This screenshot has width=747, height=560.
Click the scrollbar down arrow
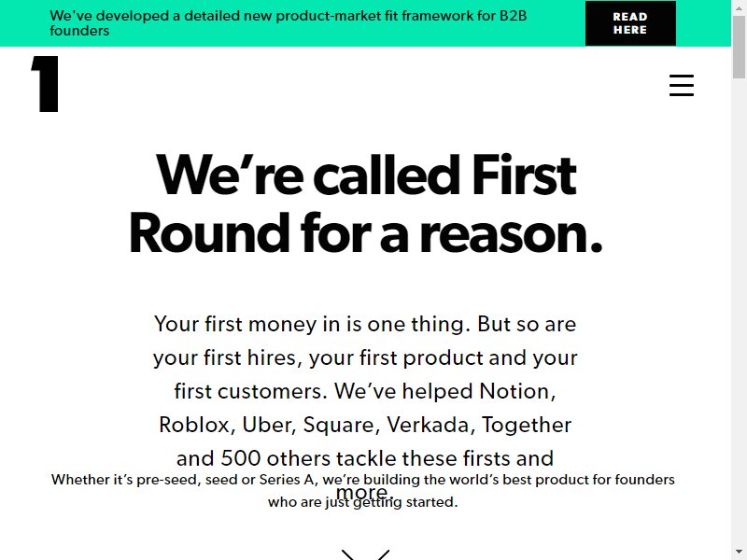[739, 554]
